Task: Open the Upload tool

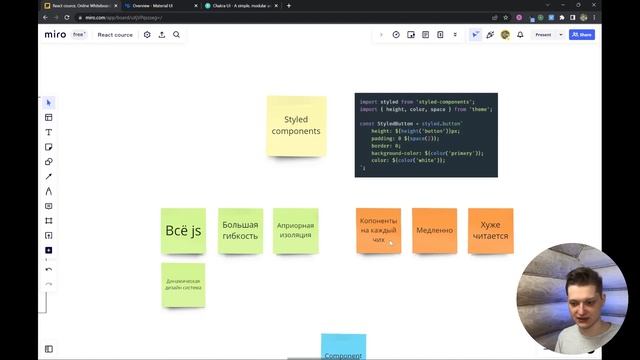Action: tap(49, 236)
